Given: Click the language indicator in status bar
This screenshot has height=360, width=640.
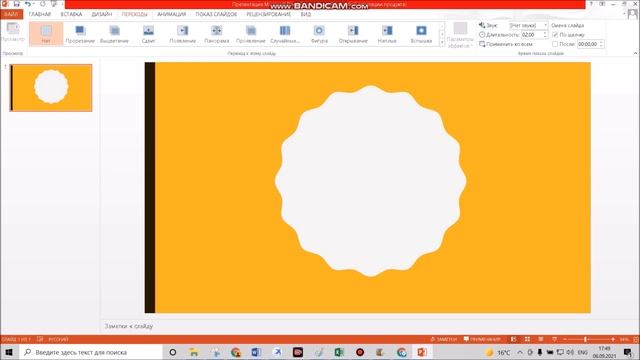Looking at the screenshot, I should click(x=58, y=339).
